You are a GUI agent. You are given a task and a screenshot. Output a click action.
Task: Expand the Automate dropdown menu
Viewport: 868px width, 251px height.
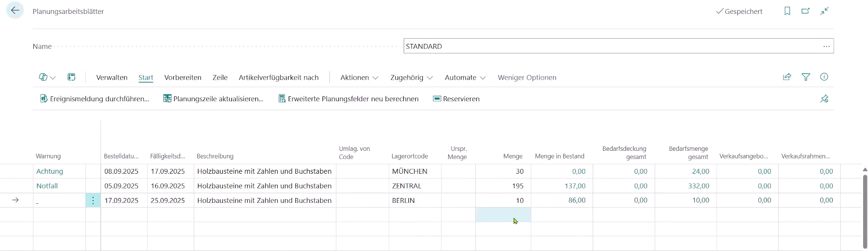coord(465,77)
